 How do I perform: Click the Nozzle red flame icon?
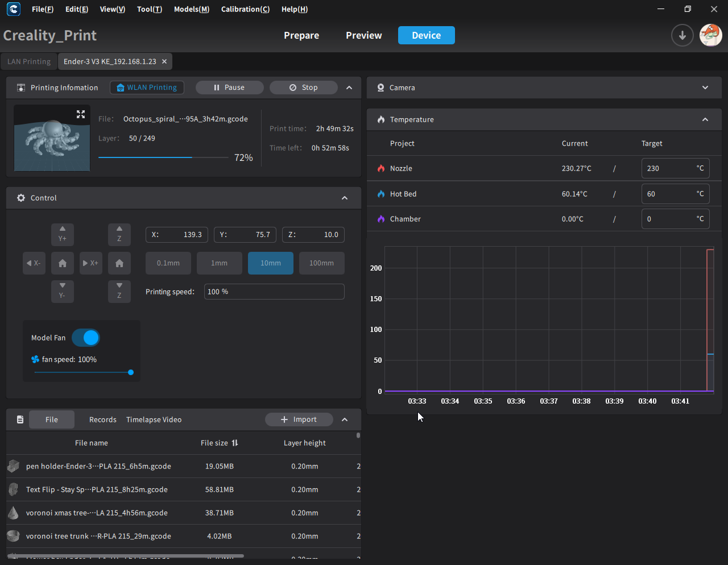tap(381, 168)
